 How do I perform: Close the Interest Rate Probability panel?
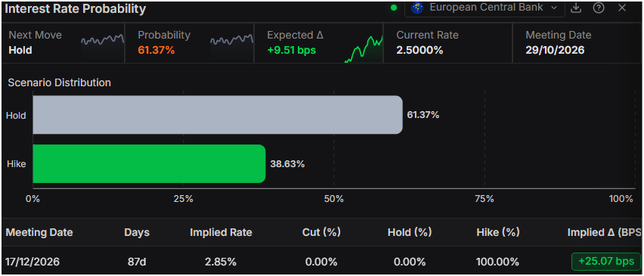pos(622,8)
